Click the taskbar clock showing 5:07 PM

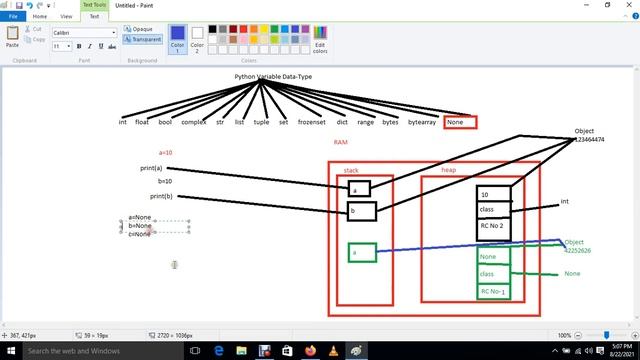(621, 351)
